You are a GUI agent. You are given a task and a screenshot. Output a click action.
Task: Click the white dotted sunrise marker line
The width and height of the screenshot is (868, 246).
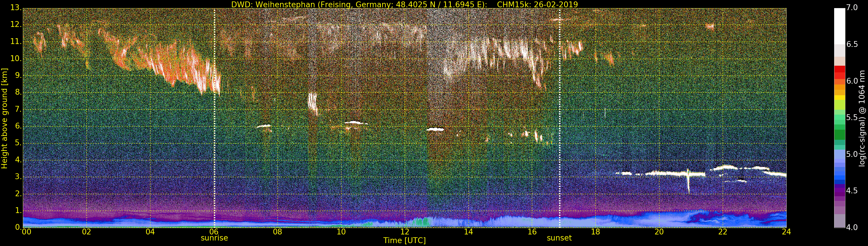tap(214, 118)
